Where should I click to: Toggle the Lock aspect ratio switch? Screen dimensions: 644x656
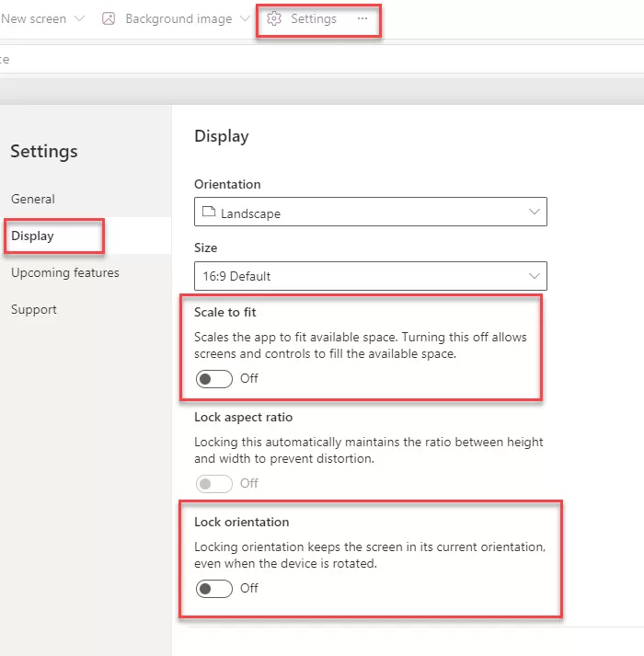pos(214,483)
